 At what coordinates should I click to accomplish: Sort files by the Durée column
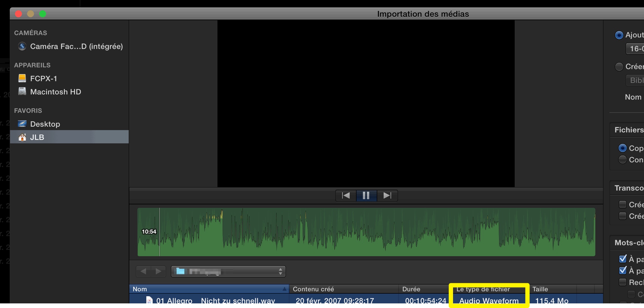pyautogui.click(x=423, y=289)
